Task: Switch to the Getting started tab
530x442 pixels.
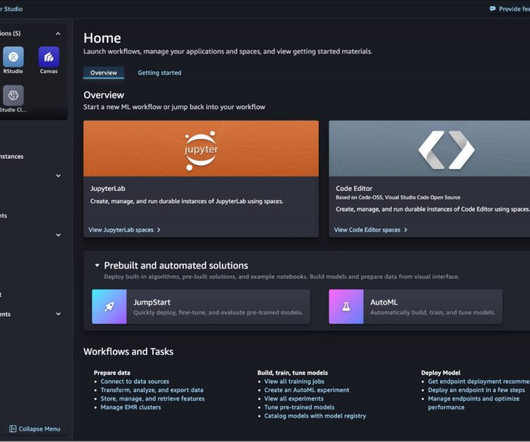Action: 159,73
